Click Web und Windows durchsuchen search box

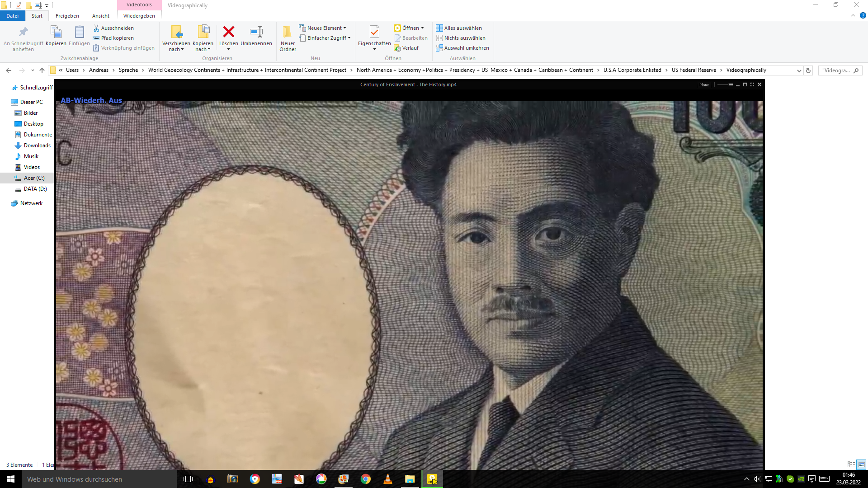coord(99,479)
